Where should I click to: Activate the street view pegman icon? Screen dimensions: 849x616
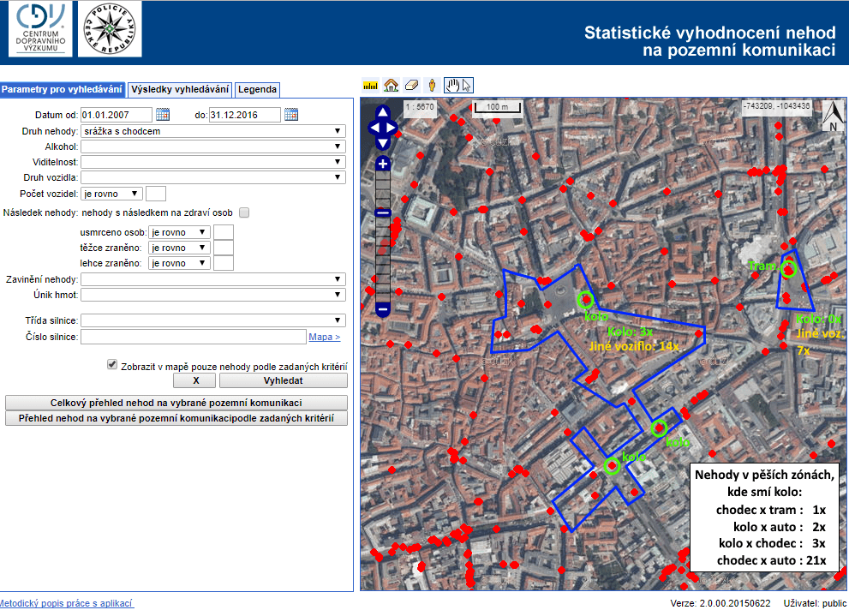(x=433, y=85)
